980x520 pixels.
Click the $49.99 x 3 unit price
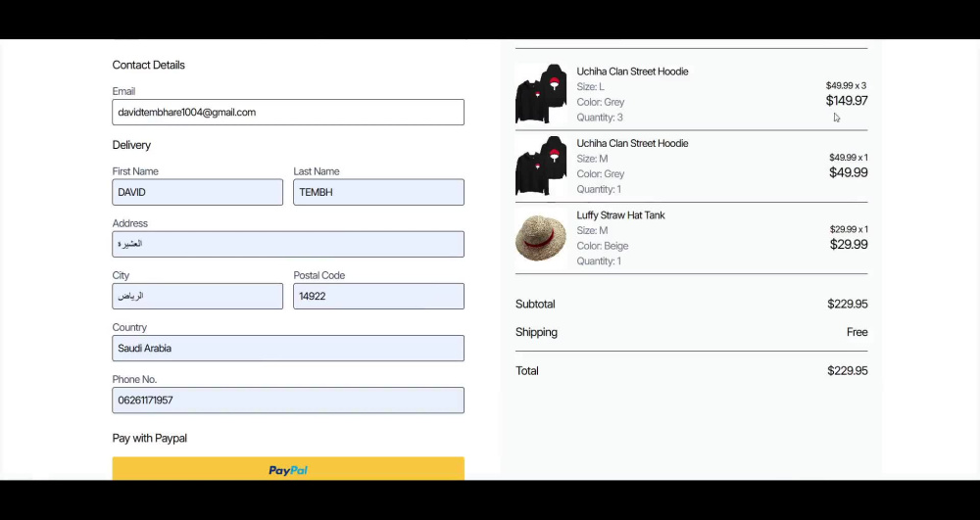coord(846,85)
